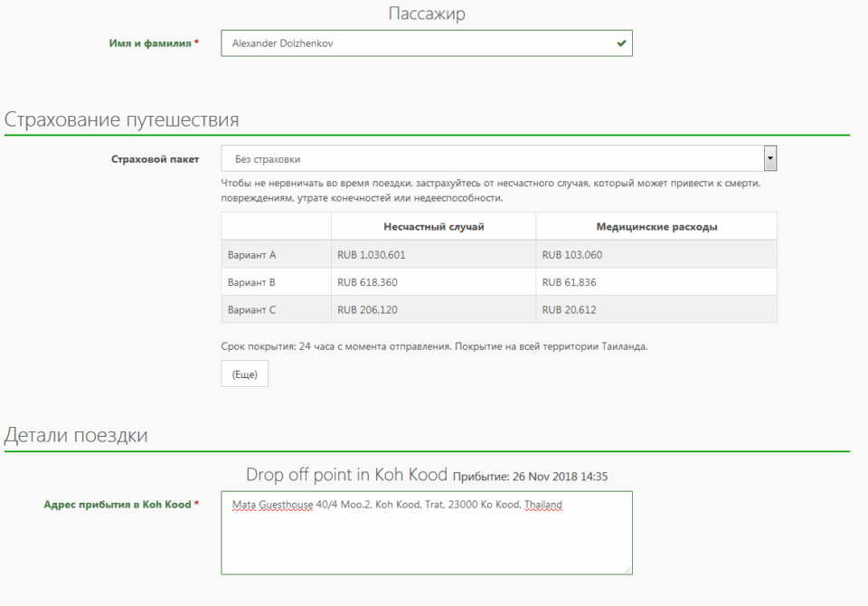Click the 'Страхование путешествия' section heading
868x606 pixels.
tap(122, 119)
